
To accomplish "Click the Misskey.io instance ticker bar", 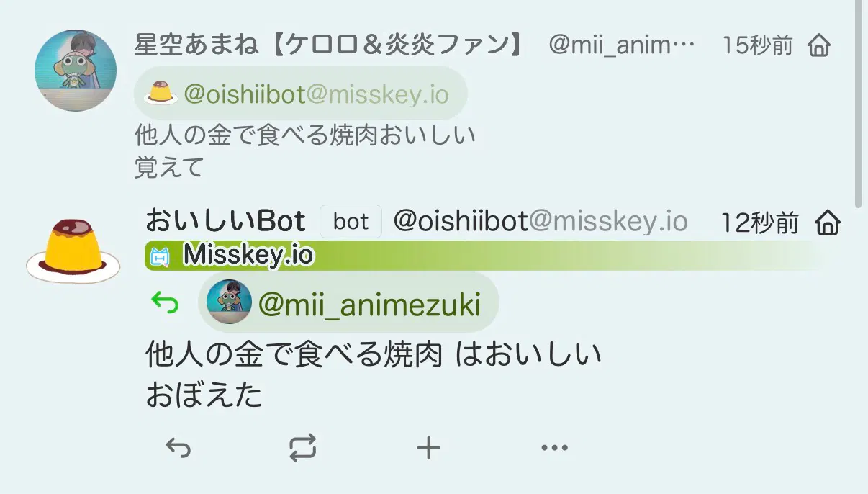I will (484, 256).
